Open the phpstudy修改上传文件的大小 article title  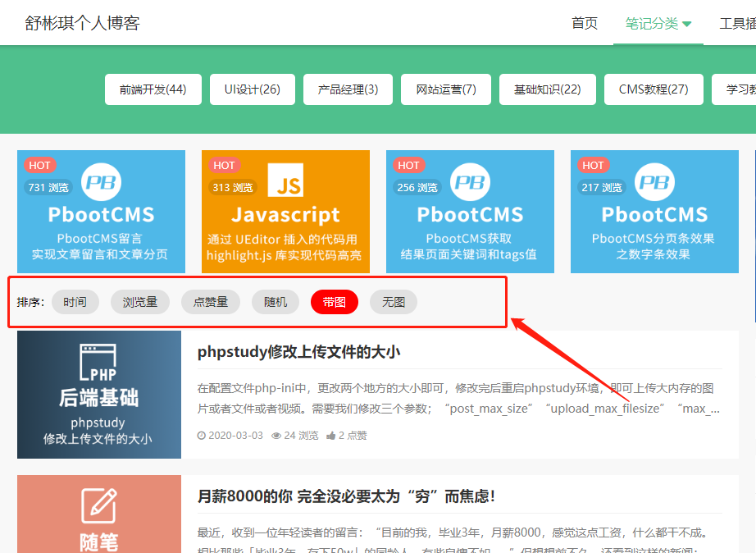(x=298, y=352)
